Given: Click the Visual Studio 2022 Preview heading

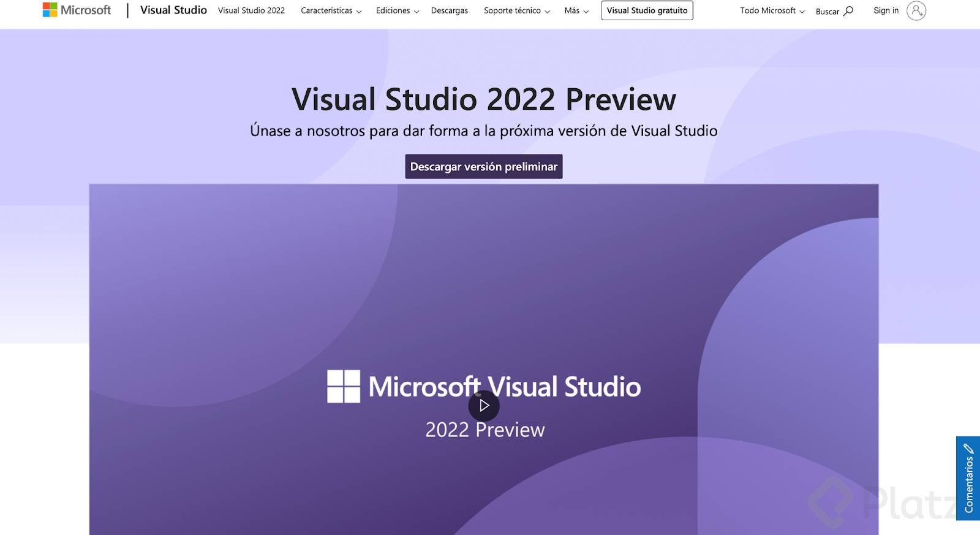Looking at the screenshot, I should point(484,99).
